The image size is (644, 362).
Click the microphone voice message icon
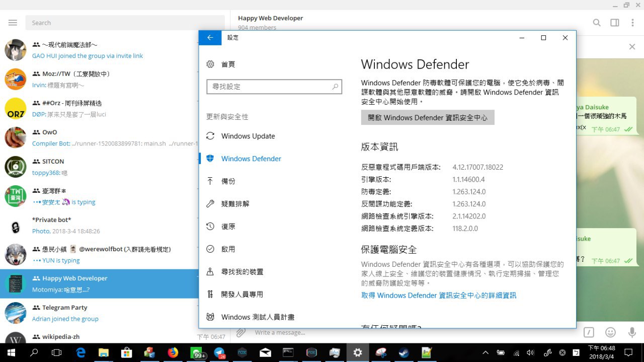(632, 332)
